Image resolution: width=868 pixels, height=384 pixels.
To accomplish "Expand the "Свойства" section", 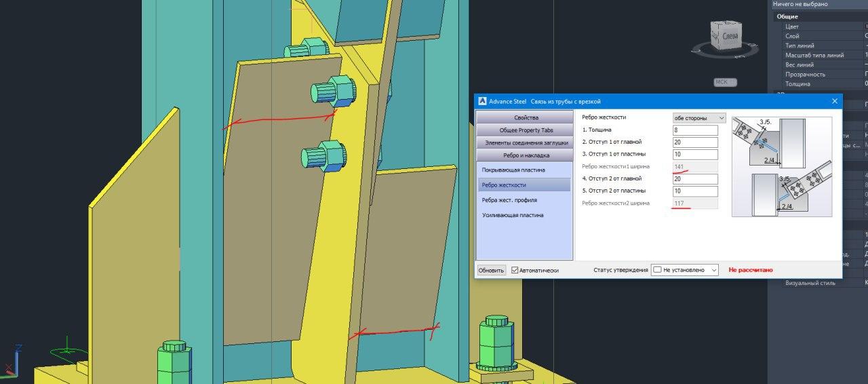I will point(526,118).
